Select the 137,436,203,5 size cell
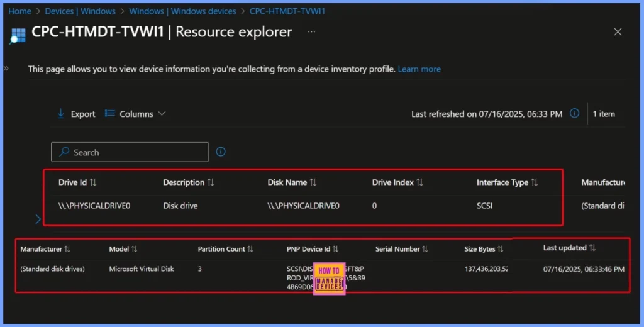644x327 pixels. pos(486,269)
